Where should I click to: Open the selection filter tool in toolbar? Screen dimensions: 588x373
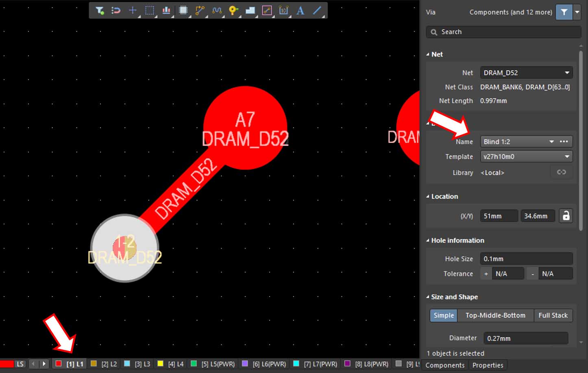click(x=100, y=11)
